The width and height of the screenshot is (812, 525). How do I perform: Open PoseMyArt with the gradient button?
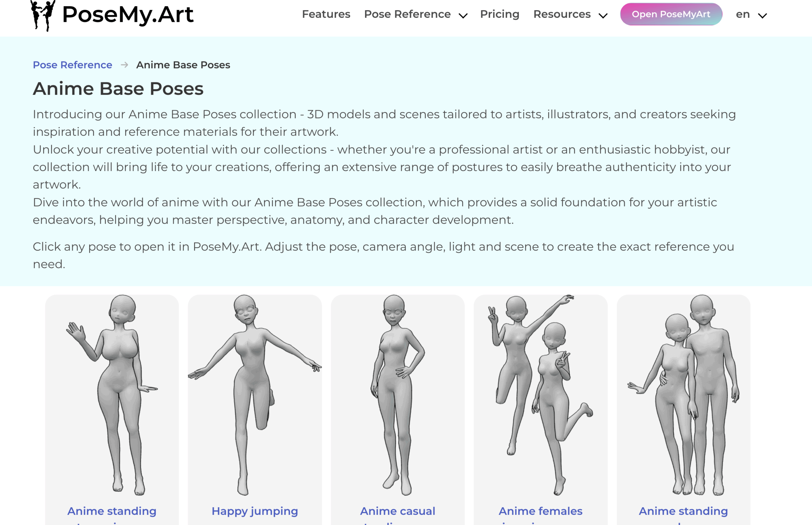(671, 14)
